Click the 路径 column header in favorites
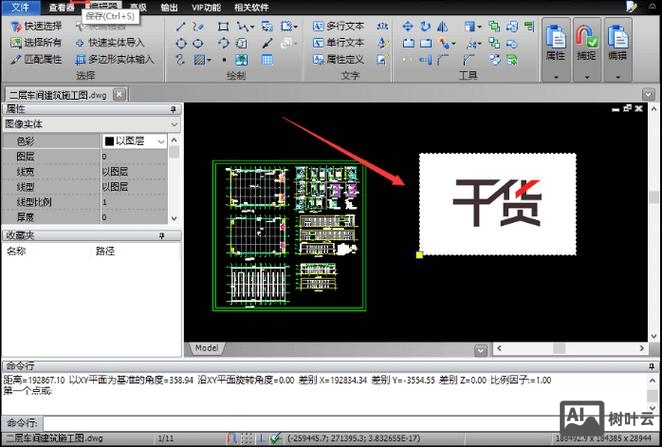662x447 pixels. pos(105,251)
